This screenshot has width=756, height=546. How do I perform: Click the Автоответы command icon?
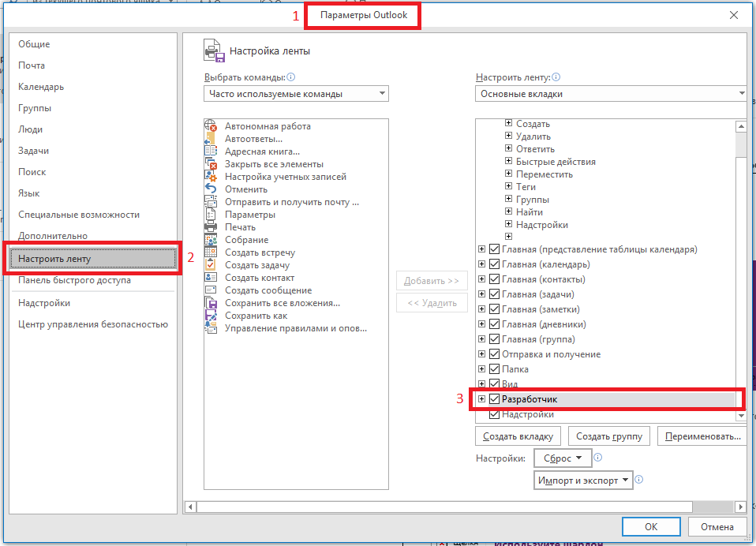(211, 138)
